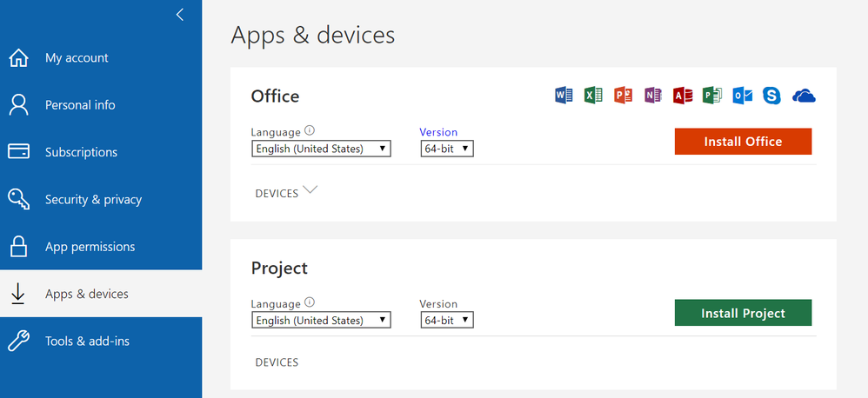Click the download icon beside Apps & devices
868x398 pixels.
point(18,294)
